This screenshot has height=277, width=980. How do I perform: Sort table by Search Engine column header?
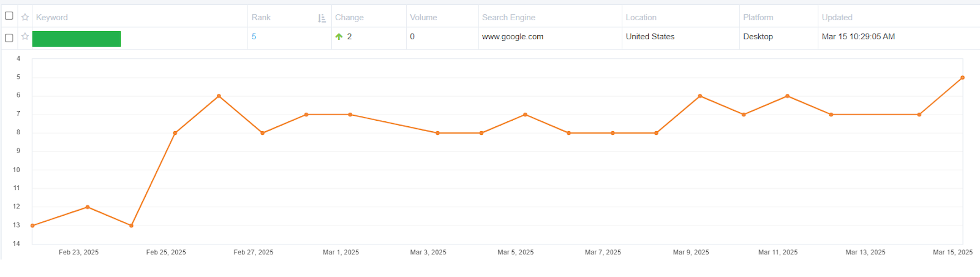508,17
